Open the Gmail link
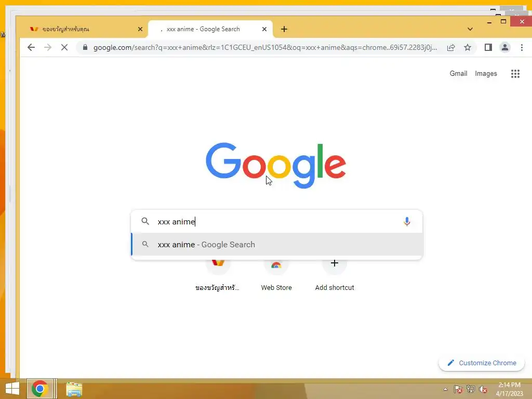This screenshot has width=532, height=399. tap(458, 74)
